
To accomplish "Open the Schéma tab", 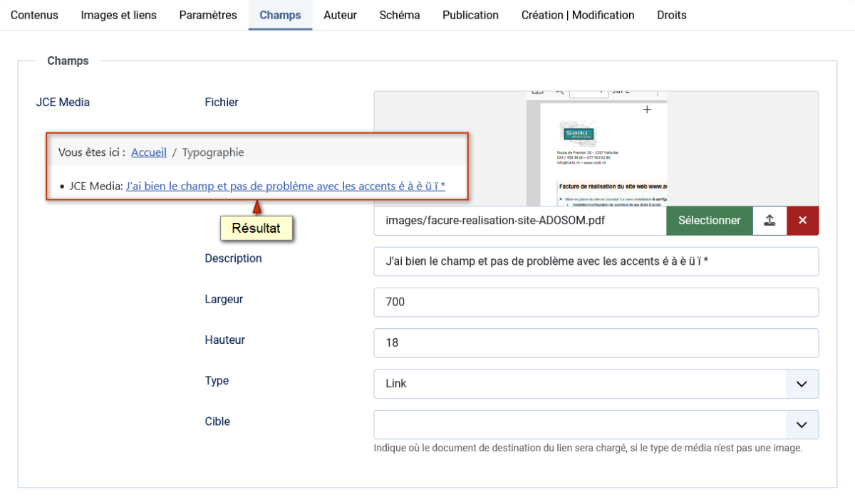I will coord(400,15).
